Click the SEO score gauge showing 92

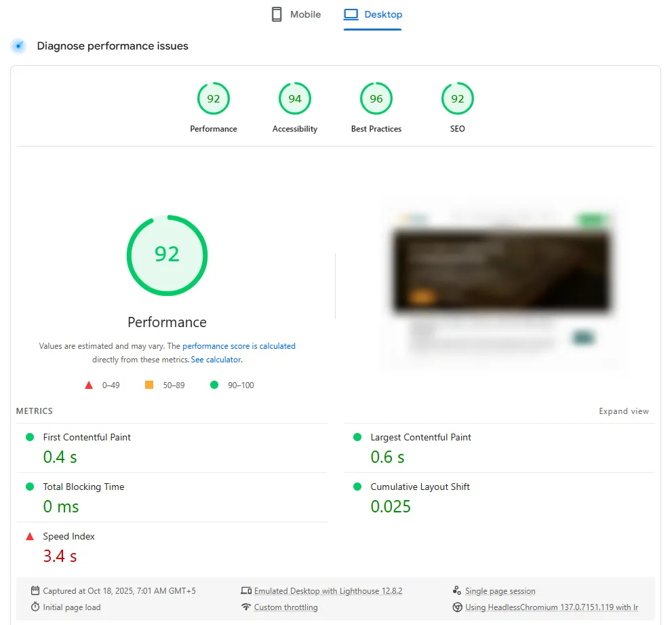pos(457,98)
